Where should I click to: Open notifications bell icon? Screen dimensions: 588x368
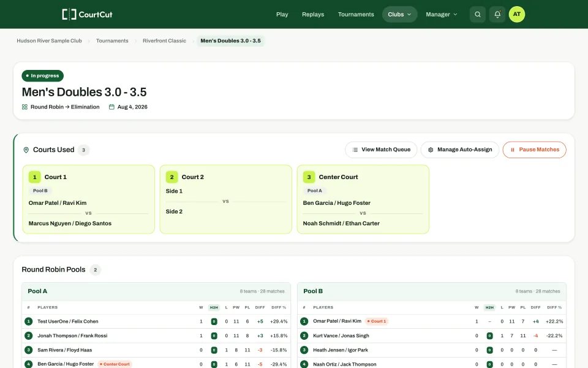(x=497, y=14)
